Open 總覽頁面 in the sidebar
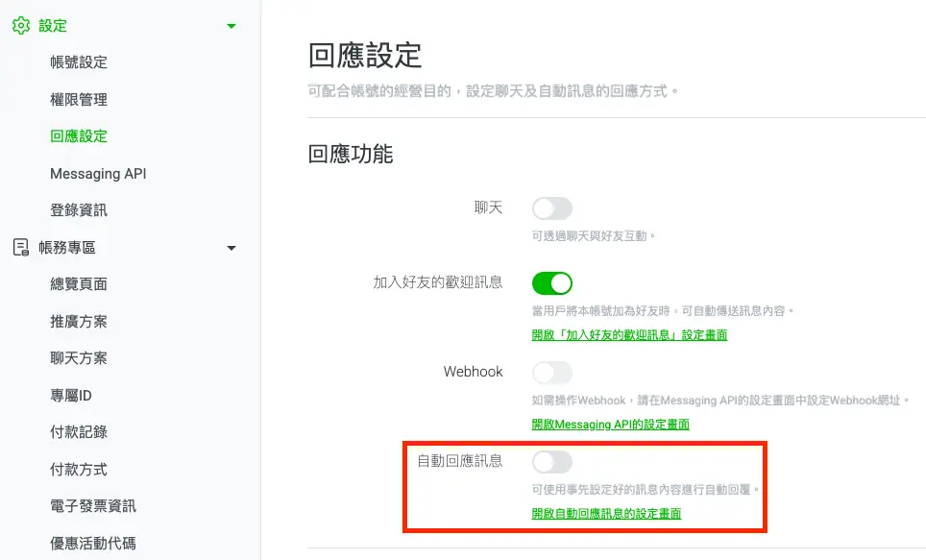The height and width of the screenshot is (560, 926). (79, 284)
